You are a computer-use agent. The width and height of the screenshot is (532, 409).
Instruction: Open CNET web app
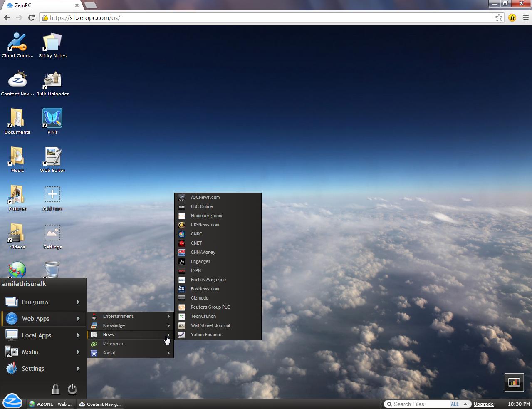pos(218,243)
